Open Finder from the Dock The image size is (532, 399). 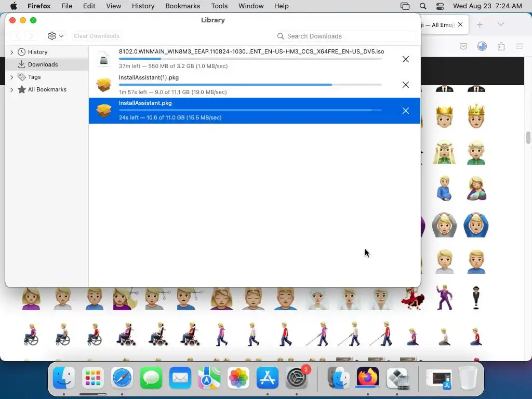tap(64, 378)
